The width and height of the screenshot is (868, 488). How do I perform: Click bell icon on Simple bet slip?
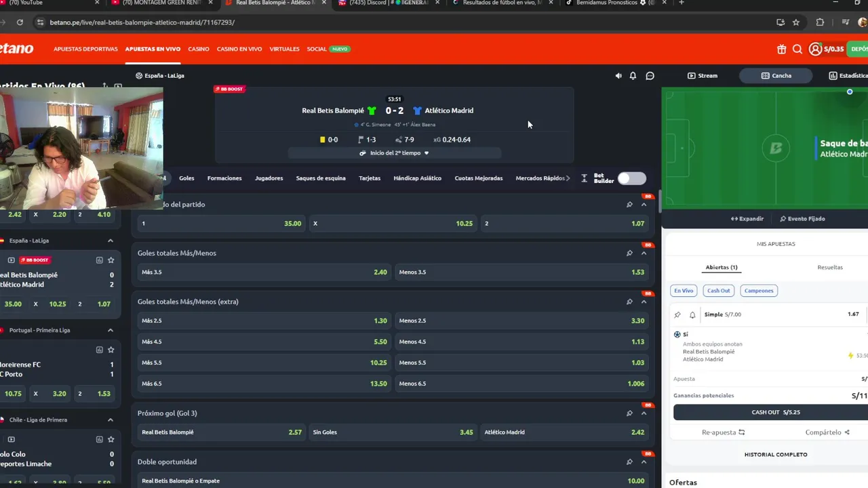pos(692,314)
